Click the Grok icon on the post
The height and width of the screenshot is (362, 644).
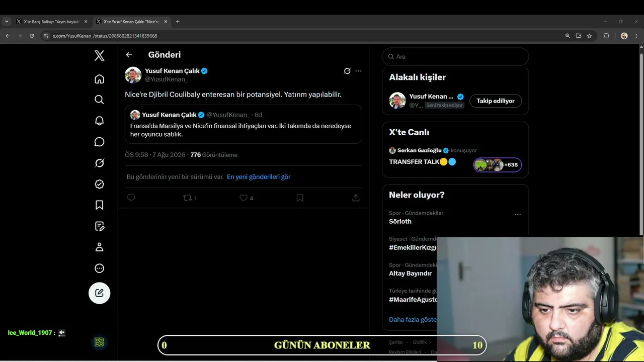(347, 71)
